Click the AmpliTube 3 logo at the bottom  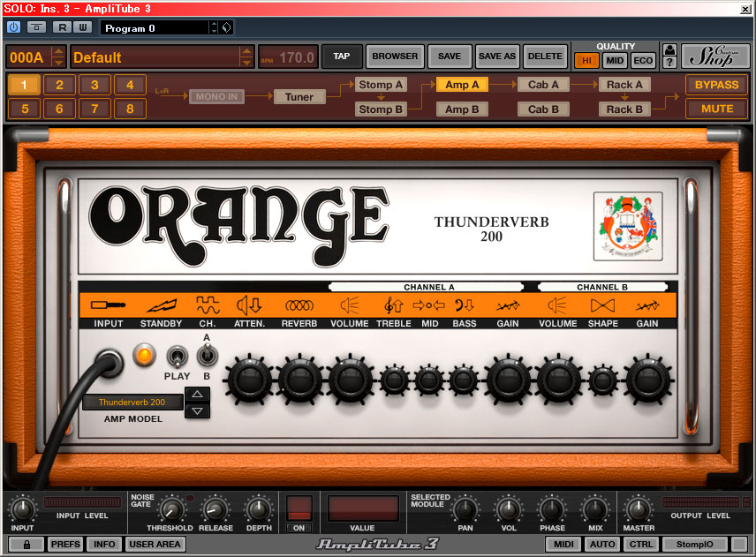(x=377, y=545)
